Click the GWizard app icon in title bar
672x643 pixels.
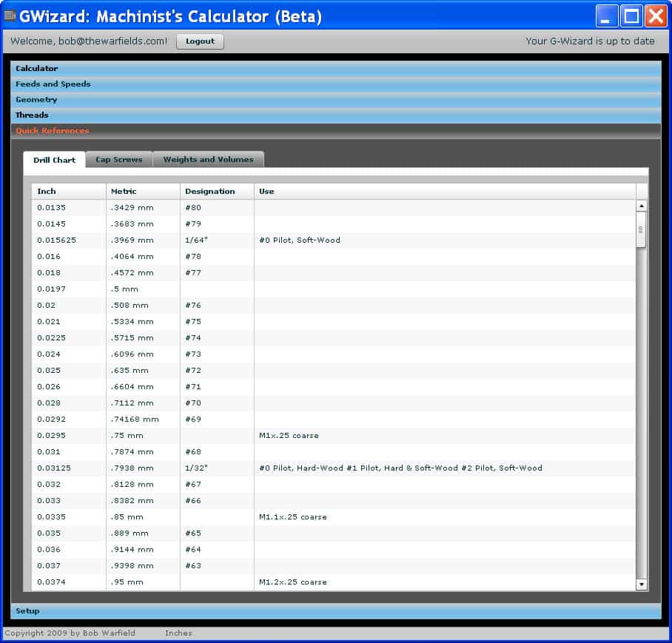10,16
